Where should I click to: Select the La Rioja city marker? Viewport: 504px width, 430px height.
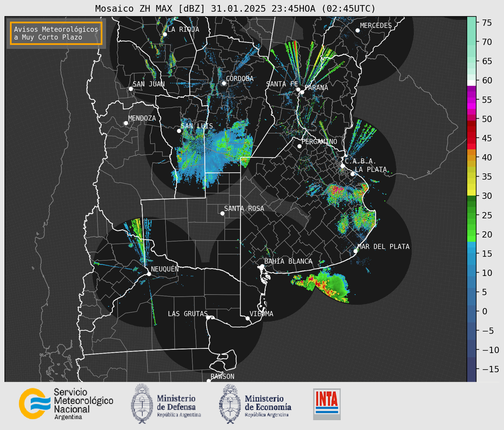[165, 34]
